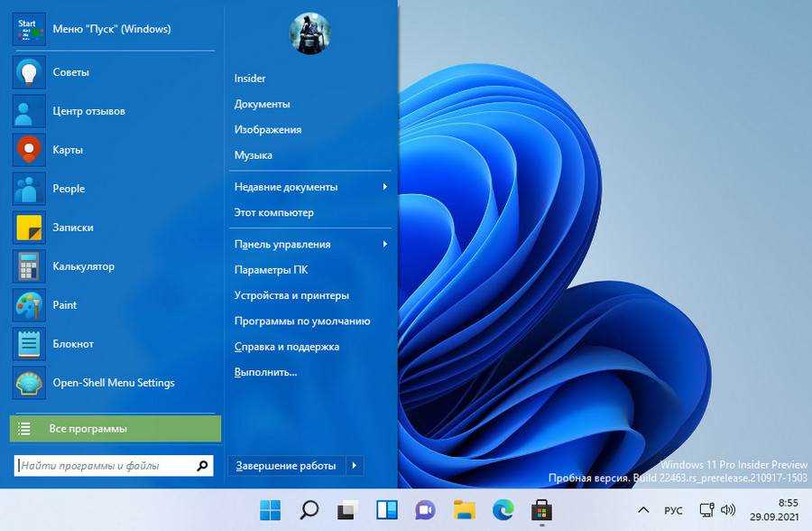The width and height of the screenshot is (812, 531).
Task: Launch the Записки sticky notes icon
Action: [29, 228]
